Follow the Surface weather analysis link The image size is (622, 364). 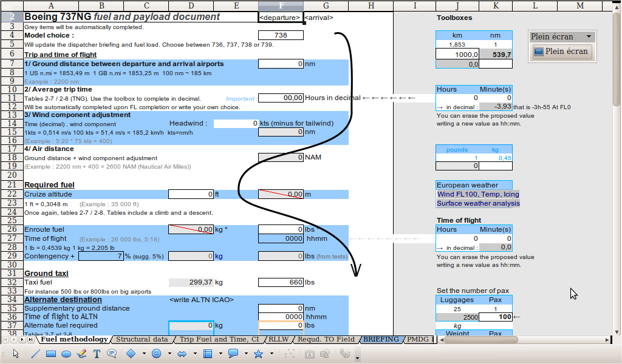[x=478, y=203]
